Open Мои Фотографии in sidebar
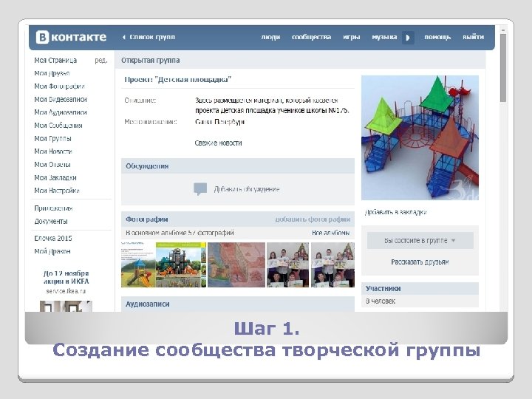The height and width of the screenshot is (399, 532). click(59, 86)
